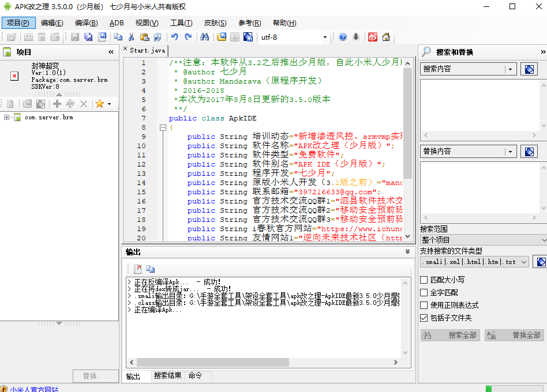The image size is (547, 392).
Task: Open the 皮肤(S) menu
Action: click(215, 23)
